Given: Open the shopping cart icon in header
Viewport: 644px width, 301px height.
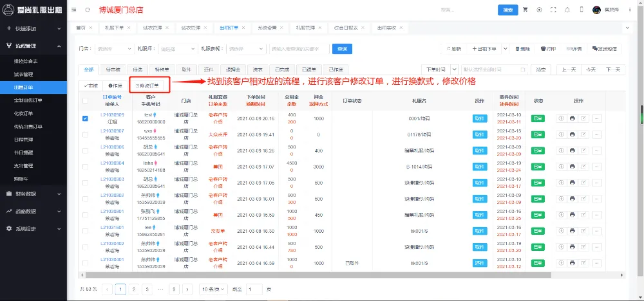Looking at the screenshot, I should (x=525, y=10).
